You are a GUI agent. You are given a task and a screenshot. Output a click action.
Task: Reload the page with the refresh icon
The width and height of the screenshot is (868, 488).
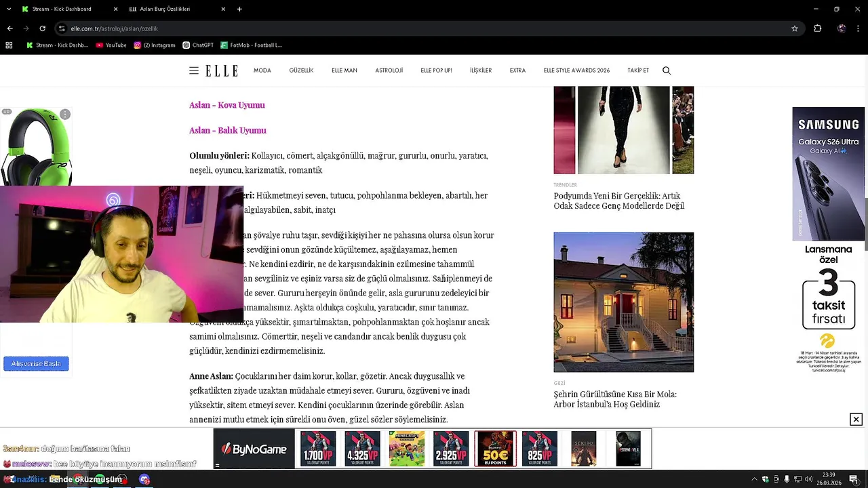pos(42,28)
